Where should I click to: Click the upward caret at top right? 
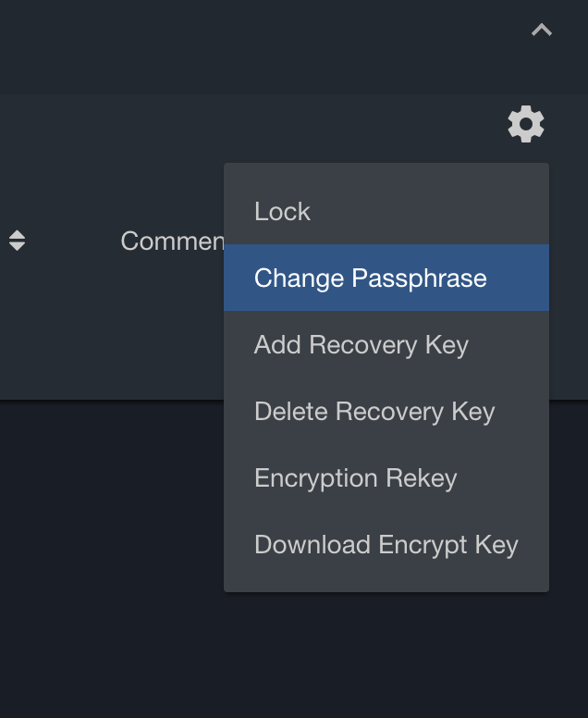click(542, 31)
